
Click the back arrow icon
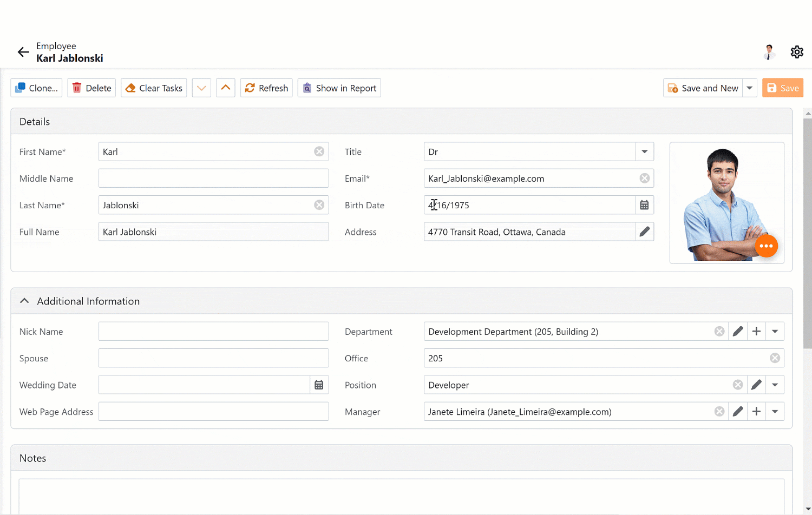23,52
